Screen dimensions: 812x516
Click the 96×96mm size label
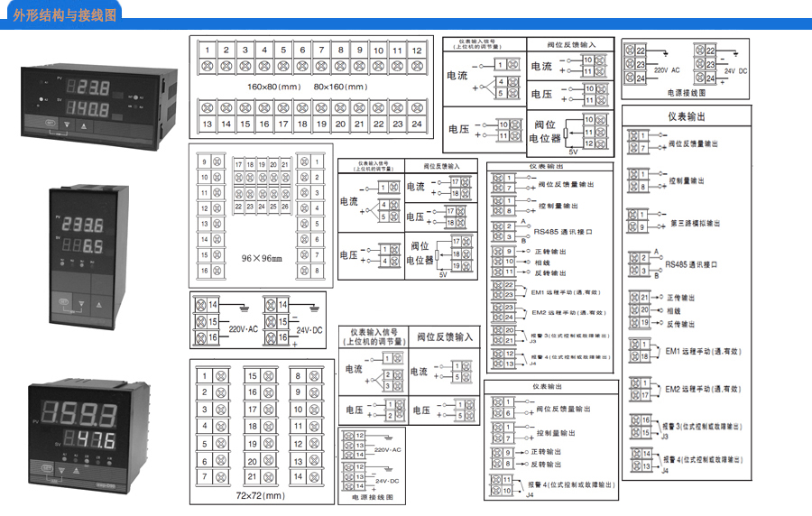[262, 258]
